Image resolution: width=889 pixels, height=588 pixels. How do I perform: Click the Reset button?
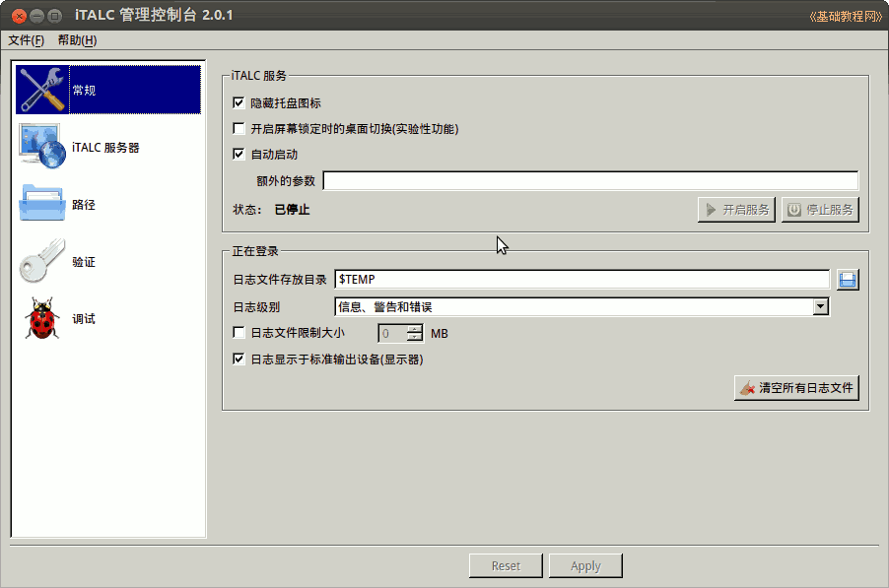tap(506, 566)
